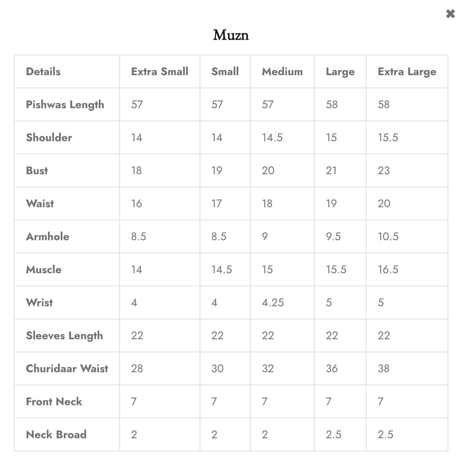The height and width of the screenshot is (476, 460).
Task: Click the Muscle row label
Action: tap(44, 270)
